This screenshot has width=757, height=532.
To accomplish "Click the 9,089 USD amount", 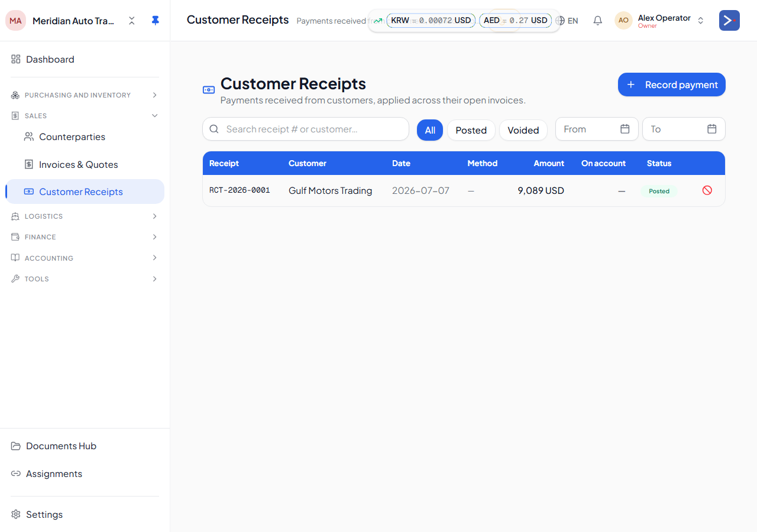I will point(541,190).
